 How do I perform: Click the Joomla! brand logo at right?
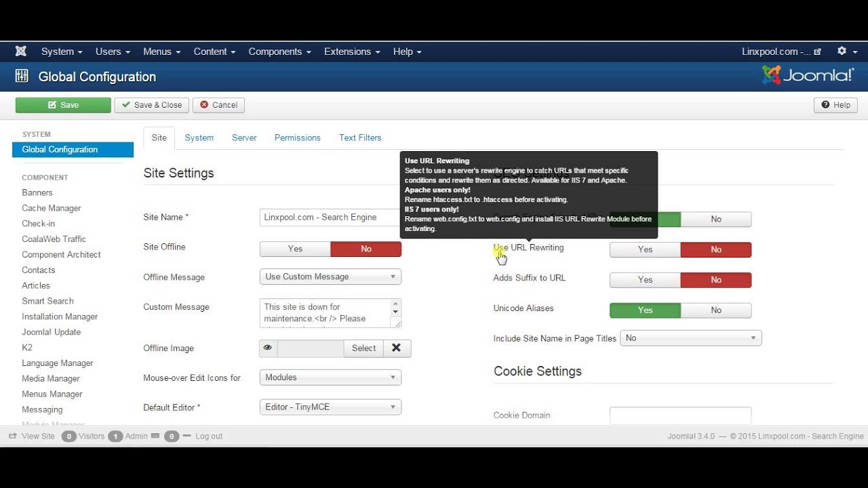click(808, 75)
